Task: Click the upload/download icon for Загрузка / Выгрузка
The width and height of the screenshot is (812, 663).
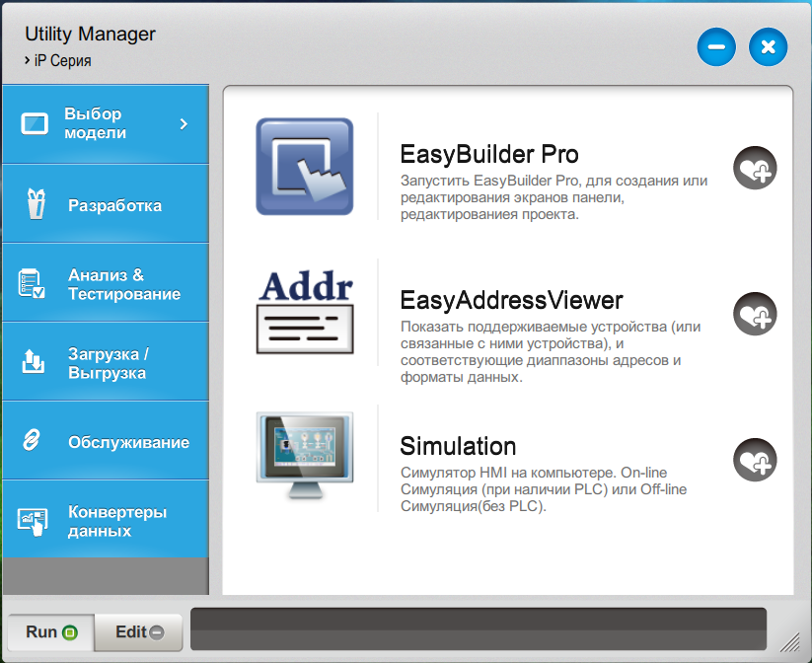Action: click(33, 361)
